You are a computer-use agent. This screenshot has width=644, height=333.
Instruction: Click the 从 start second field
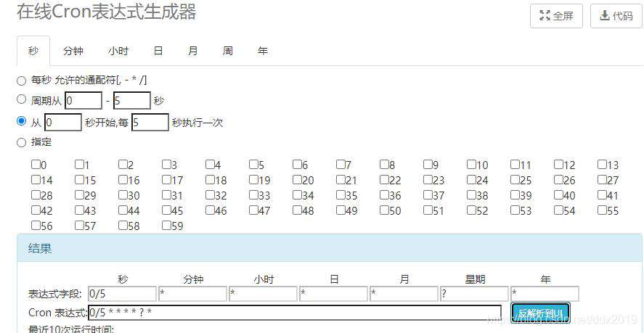pyautogui.click(x=63, y=123)
